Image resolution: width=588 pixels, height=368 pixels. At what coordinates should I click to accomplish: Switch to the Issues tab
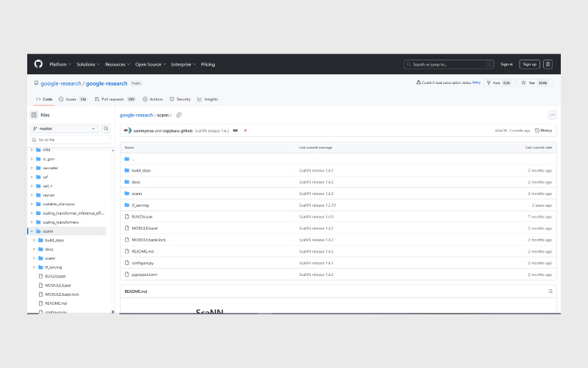pos(72,99)
